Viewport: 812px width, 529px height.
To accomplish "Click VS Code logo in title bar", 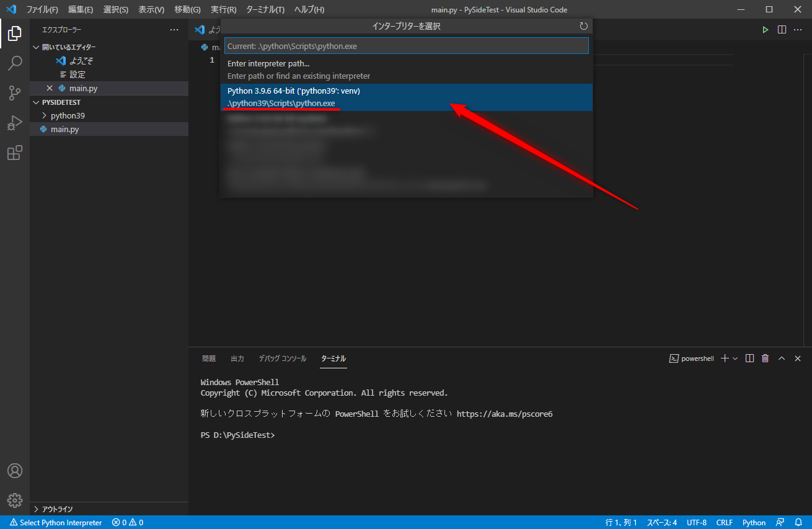I will point(11,9).
